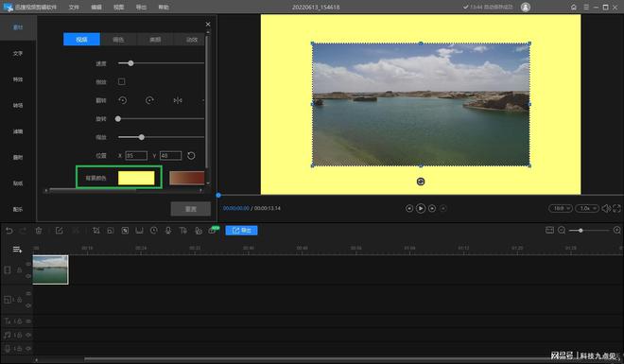
Task: Click the blue Export button
Action: coord(241,231)
